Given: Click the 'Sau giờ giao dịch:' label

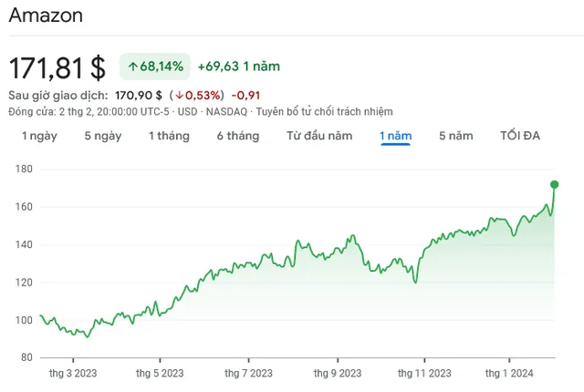Looking at the screenshot, I should point(58,95).
